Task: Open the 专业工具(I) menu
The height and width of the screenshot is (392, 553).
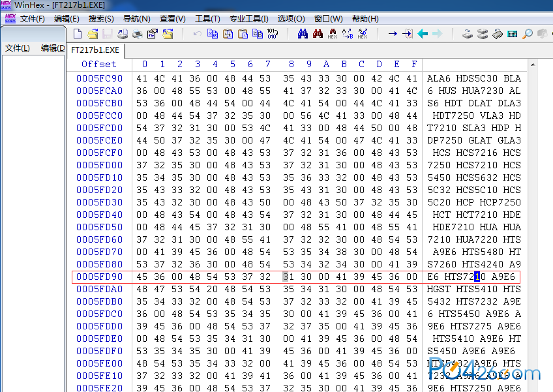Action: click(249, 19)
